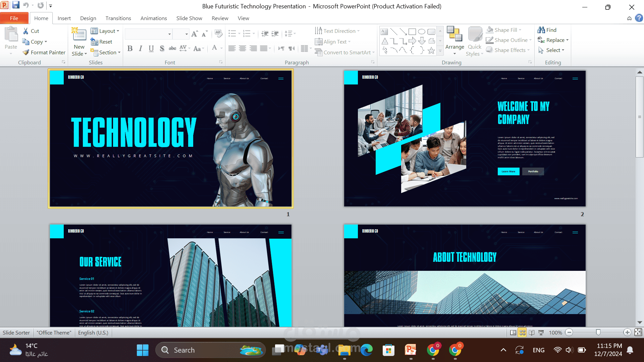The image size is (644, 362).
Task: Select the Line shape in shapes gallery
Action: click(x=394, y=32)
